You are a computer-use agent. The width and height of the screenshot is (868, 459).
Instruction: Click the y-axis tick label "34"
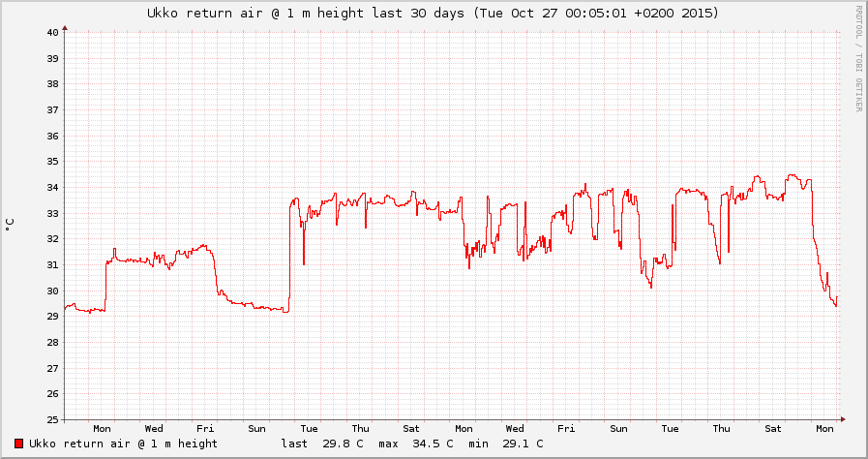pos(52,188)
